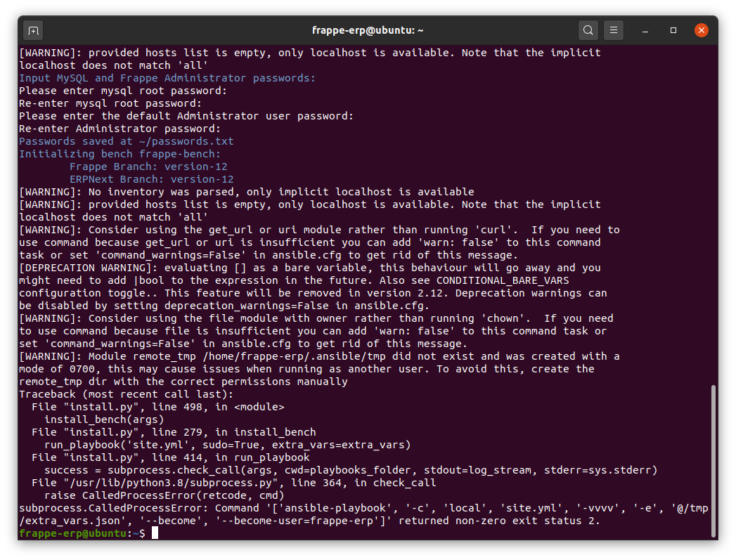736x560 pixels.
Task: Open a new terminal tab
Action: 34,30
